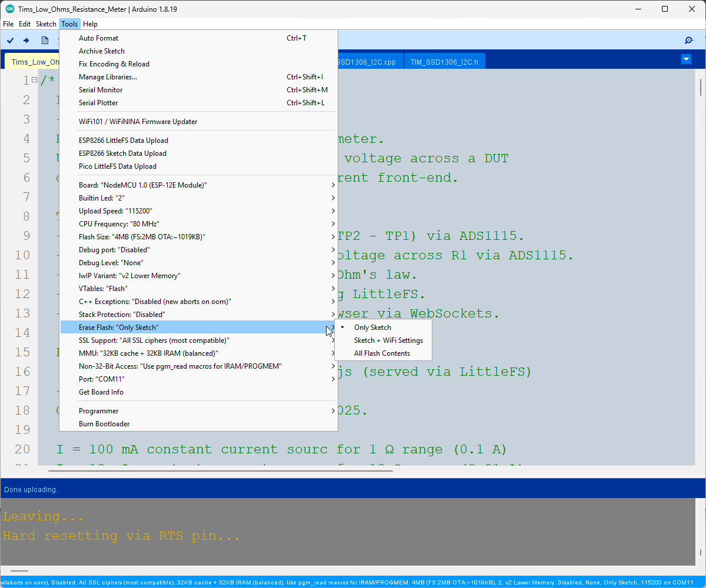This screenshot has height=588, width=706.
Task: Expand CPU Frequency "80 MHz" submenu
Action: coord(199,224)
